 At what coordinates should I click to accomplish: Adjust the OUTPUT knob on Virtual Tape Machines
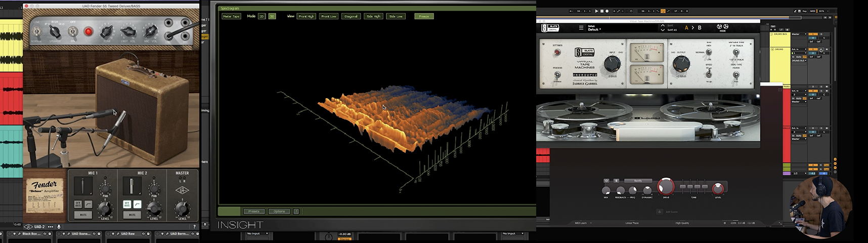tap(681, 64)
